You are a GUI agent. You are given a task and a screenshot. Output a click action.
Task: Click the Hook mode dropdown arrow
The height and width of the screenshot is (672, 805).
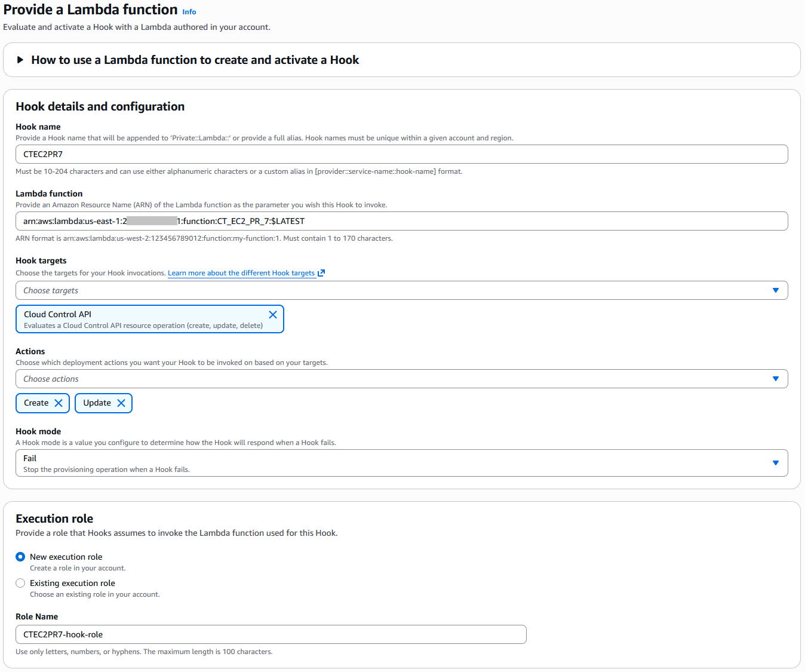776,462
